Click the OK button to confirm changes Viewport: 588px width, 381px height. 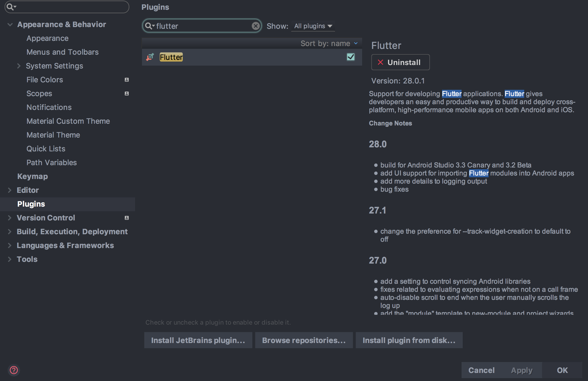(x=562, y=369)
